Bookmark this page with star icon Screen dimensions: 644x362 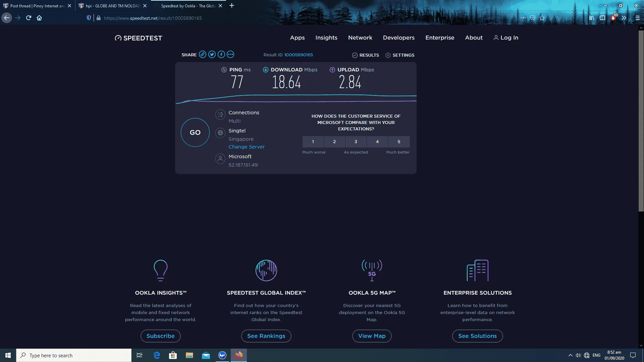coord(542,18)
